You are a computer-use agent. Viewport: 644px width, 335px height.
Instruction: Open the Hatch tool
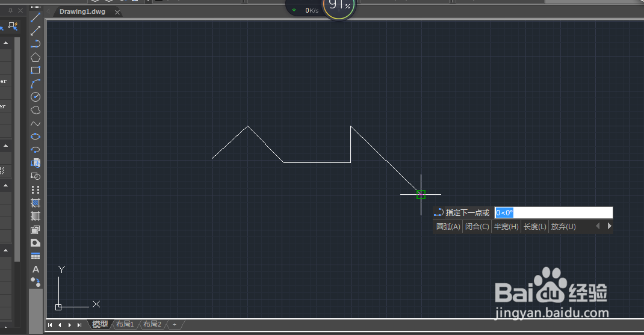tap(36, 203)
